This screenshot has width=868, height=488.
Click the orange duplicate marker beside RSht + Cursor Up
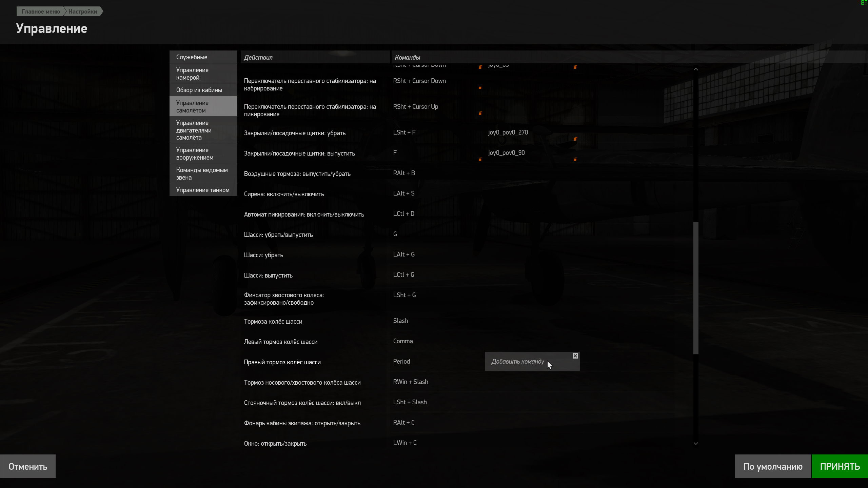tap(480, 114)
